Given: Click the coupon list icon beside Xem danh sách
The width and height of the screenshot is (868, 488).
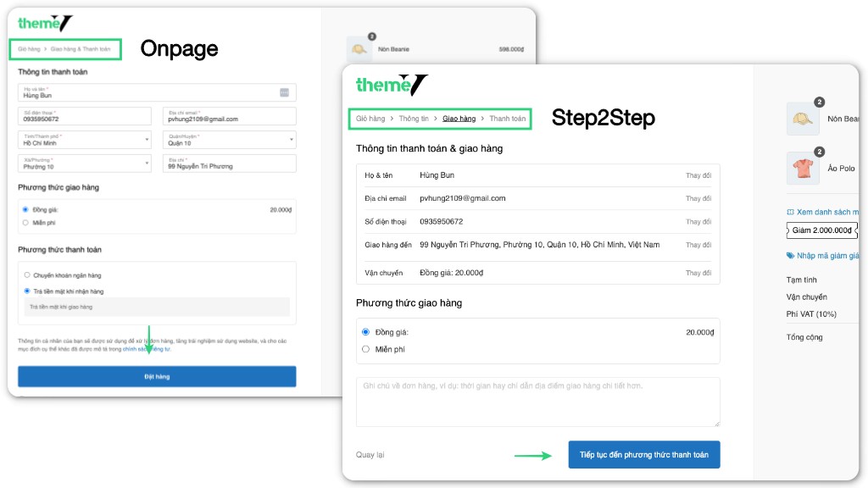Looking at the screenshot, I should [x=790, y=212].
